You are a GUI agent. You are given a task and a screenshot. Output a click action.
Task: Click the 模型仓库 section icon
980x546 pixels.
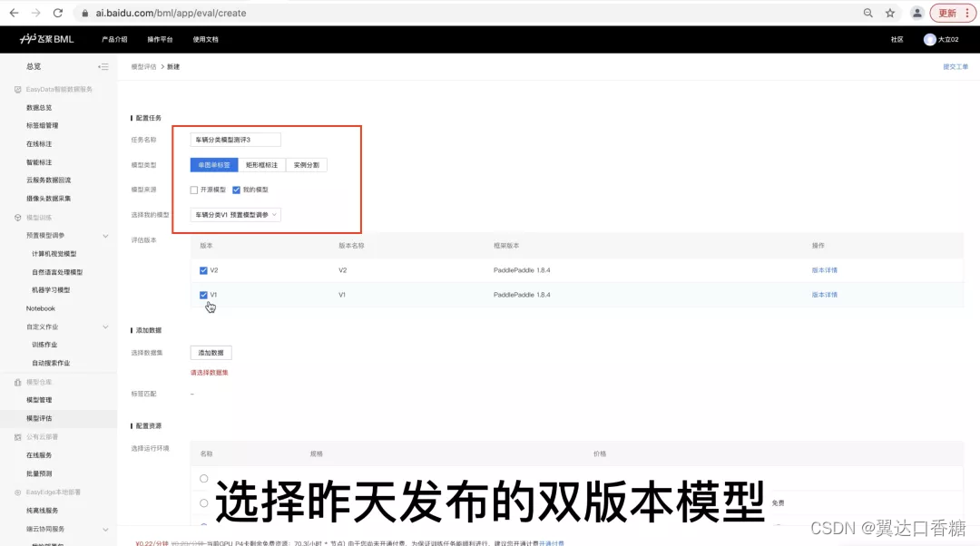(17, 382)
